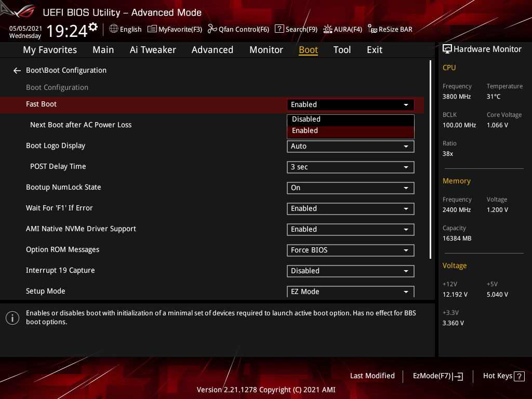Select Enabled in the Fast Boot list
532x399 pixels.
coord(351,131)
